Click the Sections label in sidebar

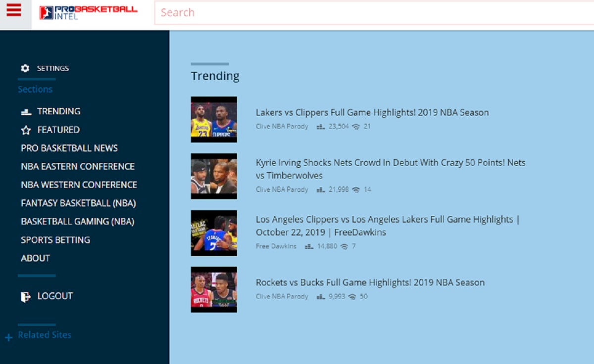[35, 90]
